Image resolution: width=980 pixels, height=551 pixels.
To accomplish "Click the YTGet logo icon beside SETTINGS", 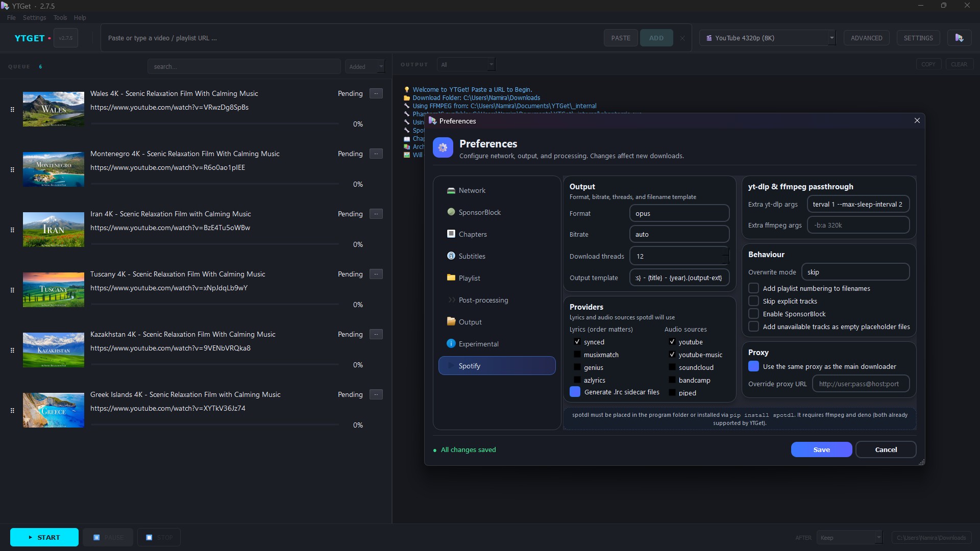I will tap(959, 38).
